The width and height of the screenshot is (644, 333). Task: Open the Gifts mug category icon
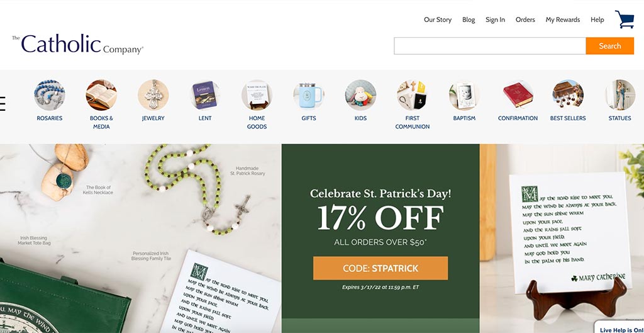309,95
